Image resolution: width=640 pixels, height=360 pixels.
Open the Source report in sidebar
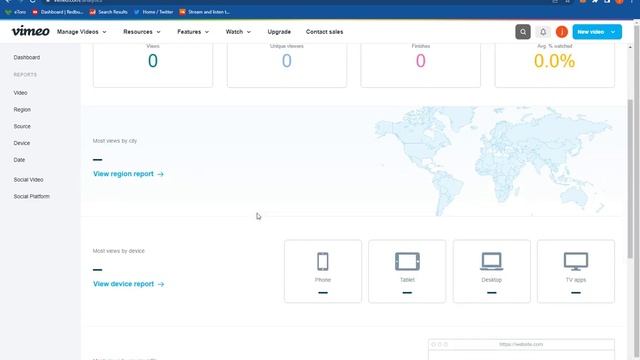[22, 127]
